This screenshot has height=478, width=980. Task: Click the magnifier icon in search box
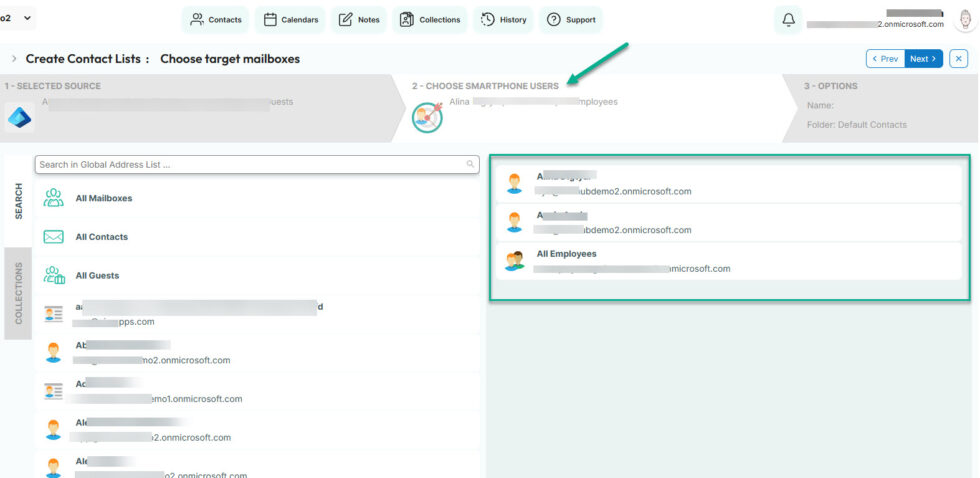pyautogui.click(x=470, y=164)
